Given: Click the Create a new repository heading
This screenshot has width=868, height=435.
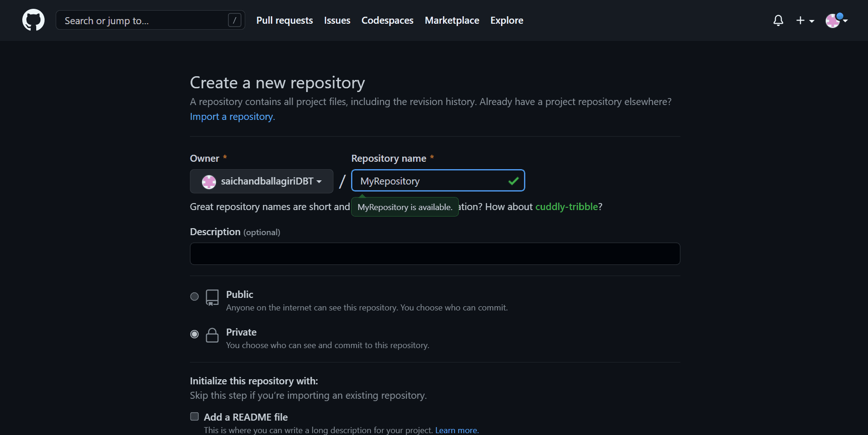Looking at the screenshot, I should point(277,83).
